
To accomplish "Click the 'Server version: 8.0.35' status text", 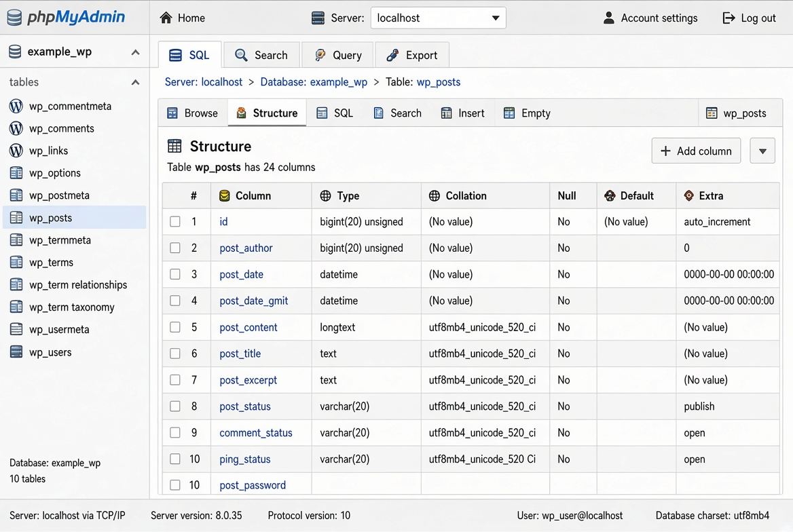I will 196,515.
